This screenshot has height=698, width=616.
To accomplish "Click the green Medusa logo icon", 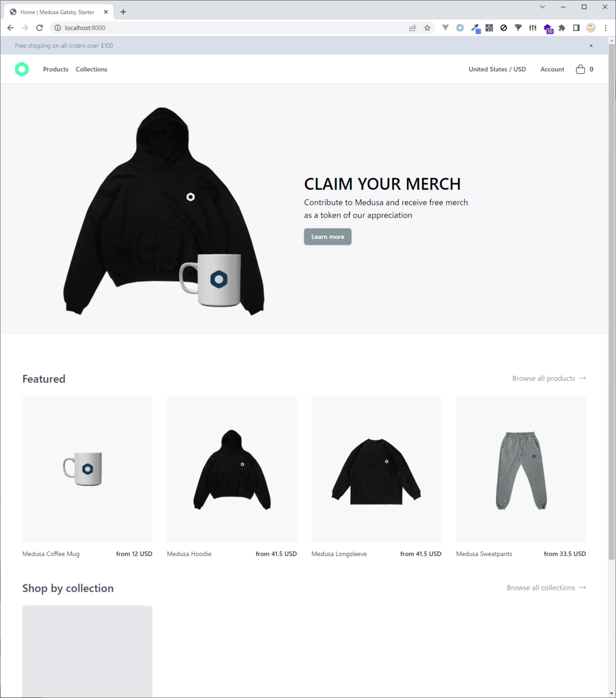I will [x=22, y=69].
